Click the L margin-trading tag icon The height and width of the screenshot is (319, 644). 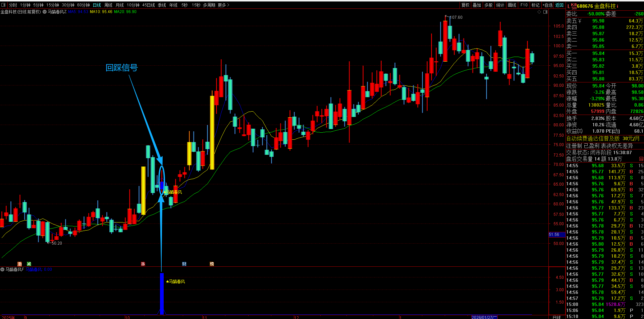coord(569,6)
